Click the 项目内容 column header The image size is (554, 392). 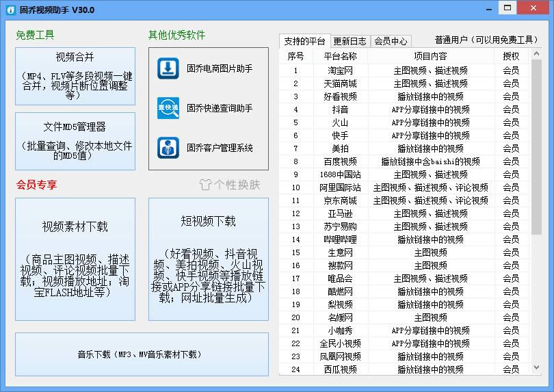point(431,56)
